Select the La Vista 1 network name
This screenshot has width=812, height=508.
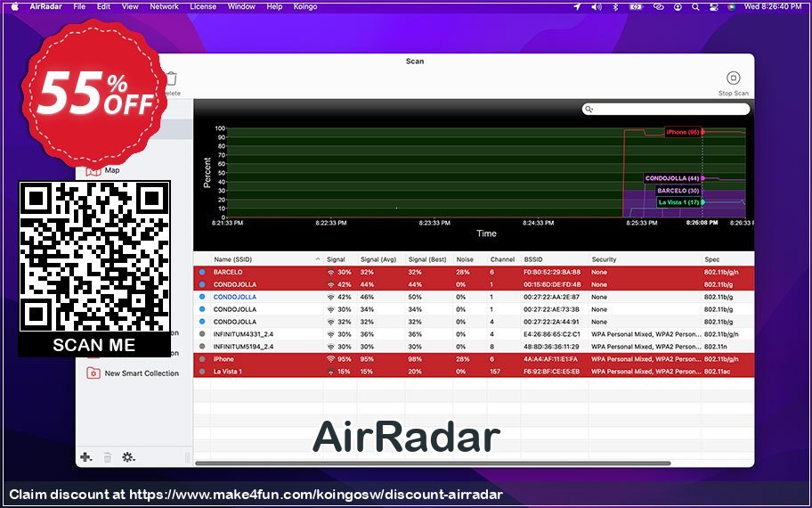pyautogui.click(x=228, y=372)
